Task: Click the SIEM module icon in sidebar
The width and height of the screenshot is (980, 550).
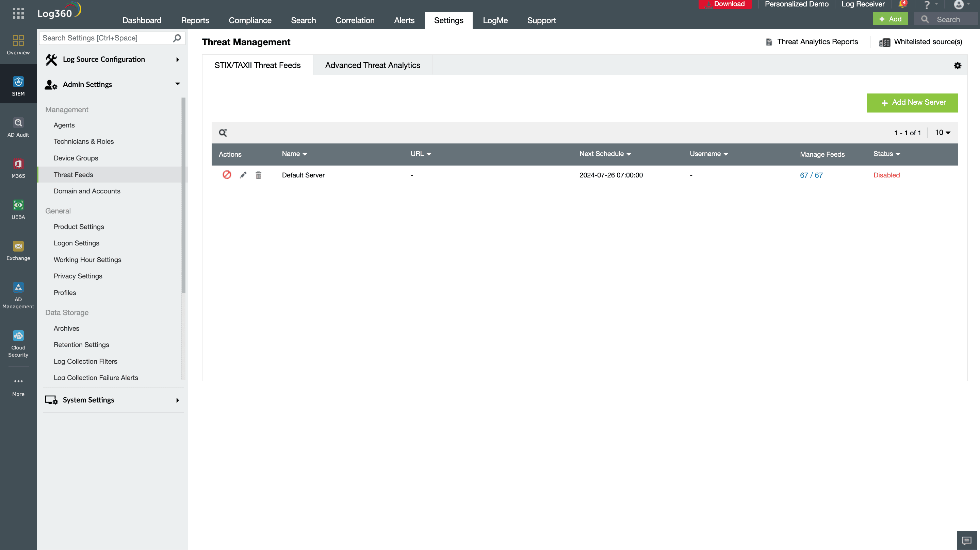Action: coord(18,81)
